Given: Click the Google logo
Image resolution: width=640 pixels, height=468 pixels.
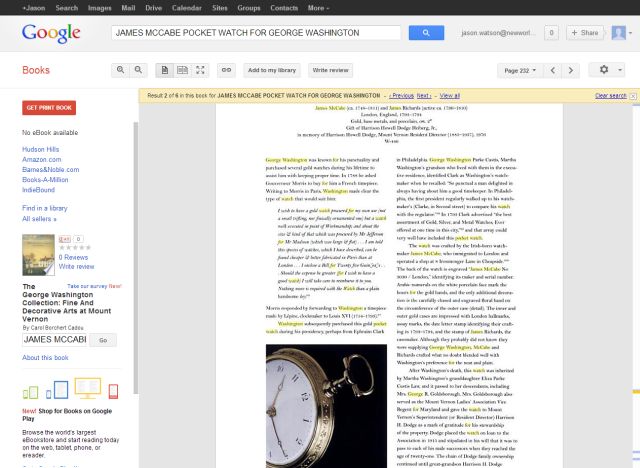Looking at the screenshot, I should coord(51,33).
